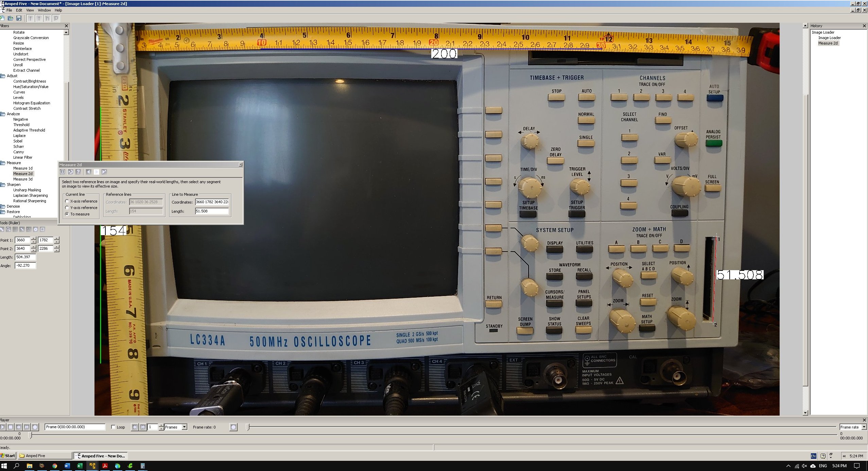Viewport: 868px width, 471px height.
Task: Open the Window menu
Action: 44,10
